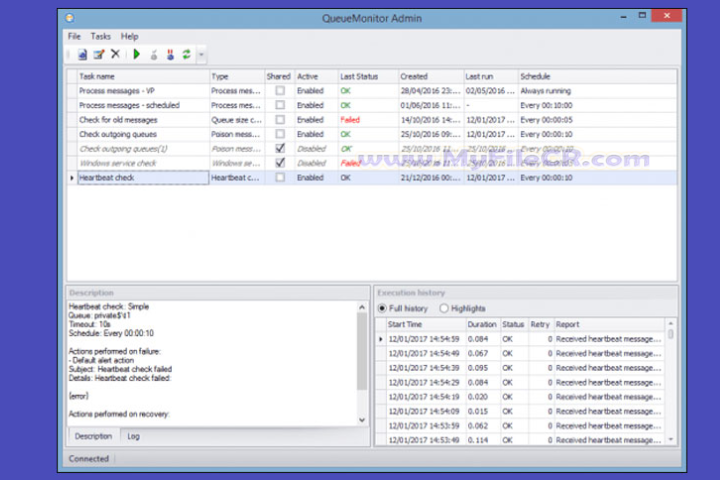This screenshot has height=480, width=720.
Task: Switch to the Description tab
Action: coord(94,436)
